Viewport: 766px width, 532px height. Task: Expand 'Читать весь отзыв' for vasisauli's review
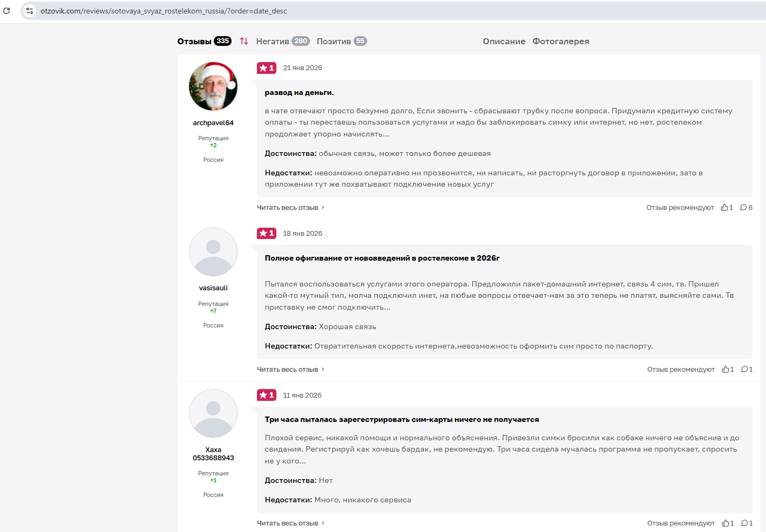pyautogui.click(x=290, y=370)
